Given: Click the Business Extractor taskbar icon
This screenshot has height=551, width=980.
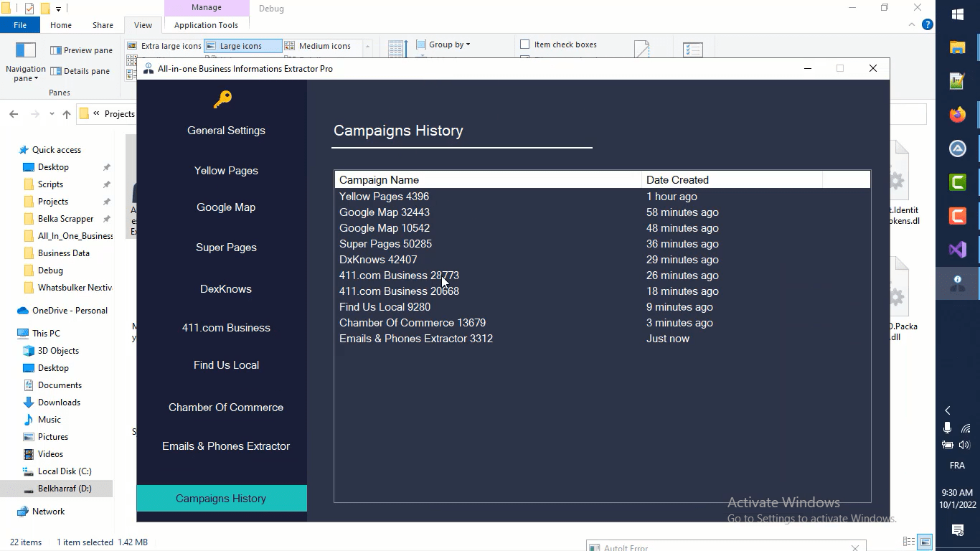Looking at the screenshot, I should tap(957, 283).
